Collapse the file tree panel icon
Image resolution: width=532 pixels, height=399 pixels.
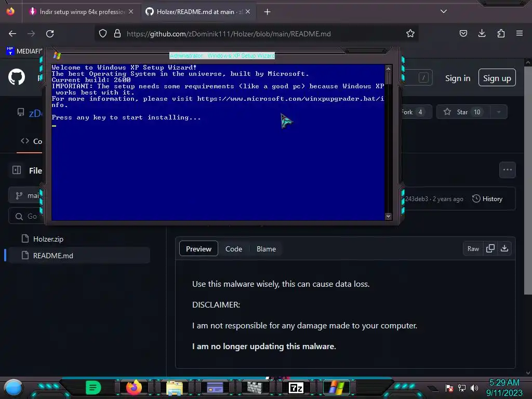pyautogui.click(x=17, y=170)
